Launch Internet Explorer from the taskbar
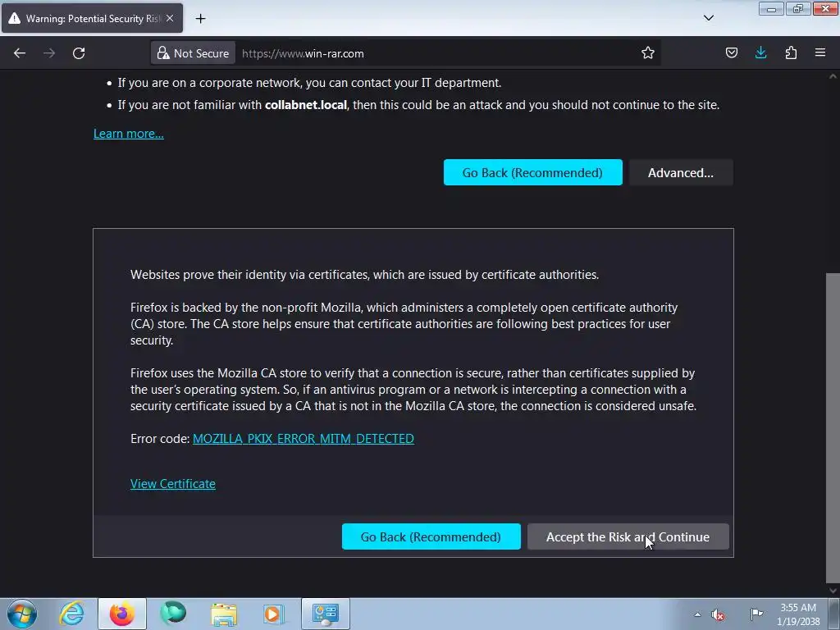 (x=72, y=614)
